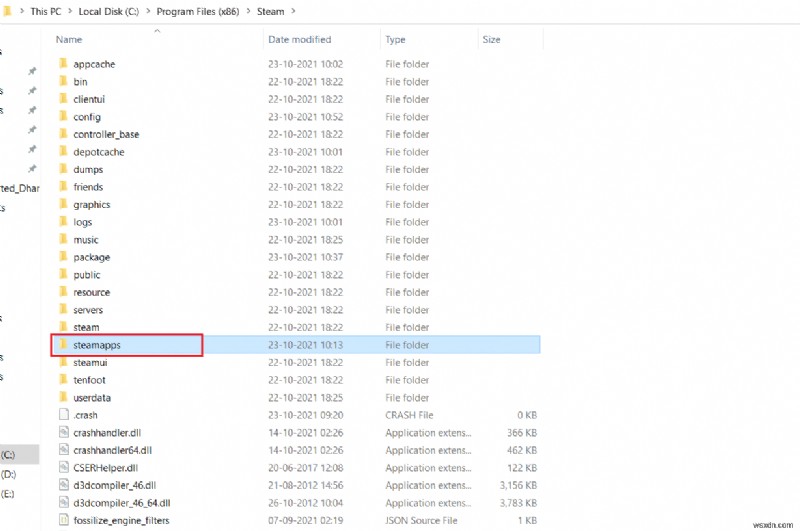Screen dimensions: 800x531
Task: Expand the chevron after Steam in the address bar
Action: pyautogui.click(x=293, y=11)
